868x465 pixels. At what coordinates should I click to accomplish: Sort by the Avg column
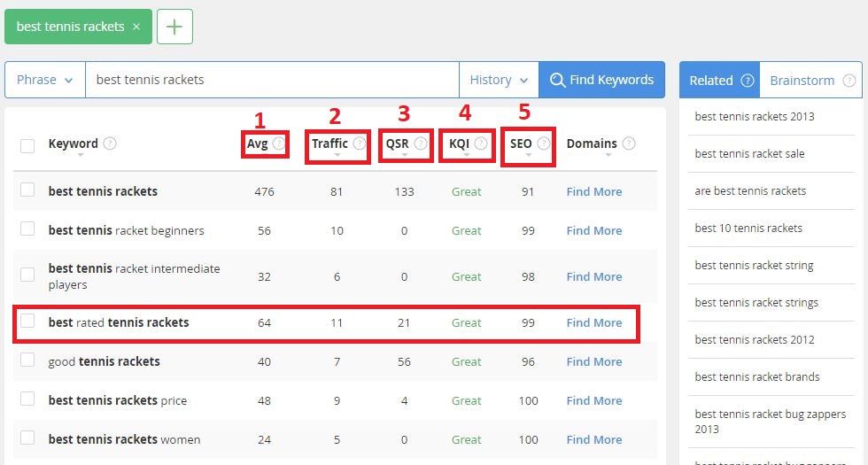[258, 143]
